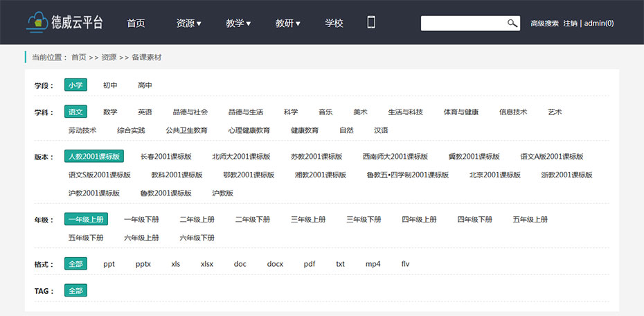Select the 全部 option in TAG row
Image resolution: width=644 pixels, height=316 pixels.
[75, 291]
